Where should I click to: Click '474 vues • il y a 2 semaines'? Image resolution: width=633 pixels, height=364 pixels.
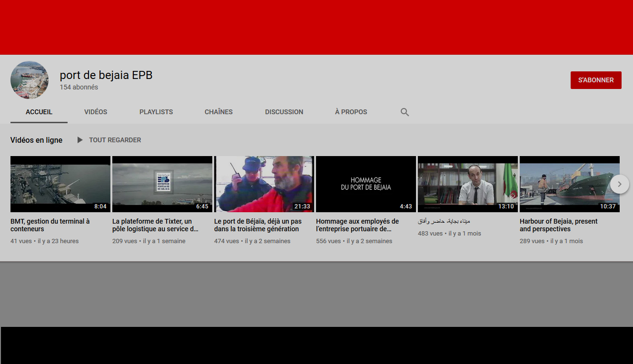[252, 241]
